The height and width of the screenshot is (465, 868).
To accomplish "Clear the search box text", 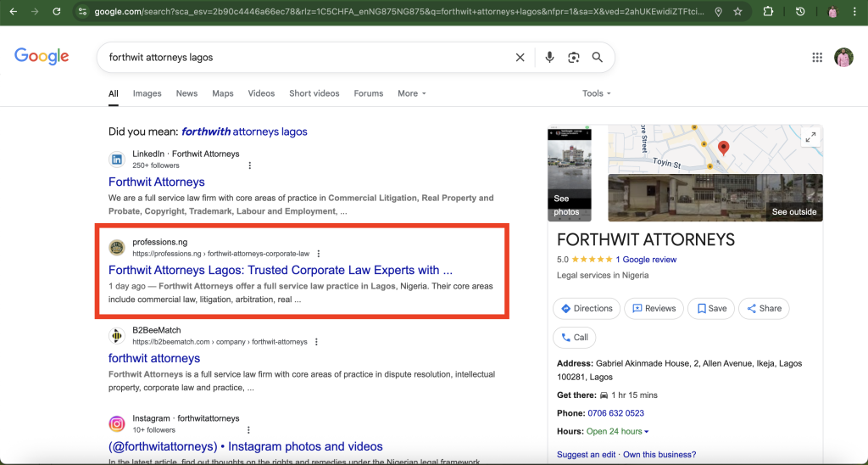I will point(520,57).
